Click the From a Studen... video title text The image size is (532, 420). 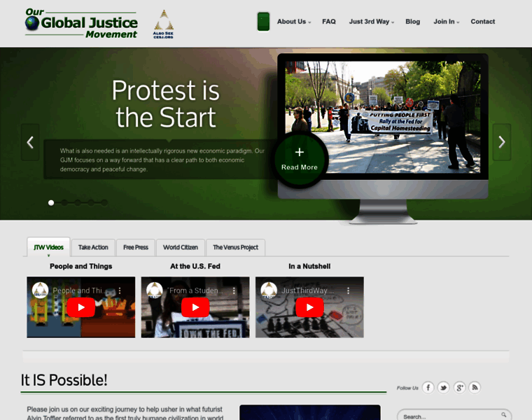point(195,290)
